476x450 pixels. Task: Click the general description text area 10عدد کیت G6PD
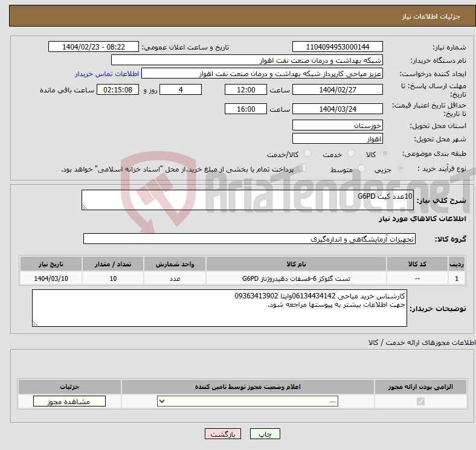[248, 200]
